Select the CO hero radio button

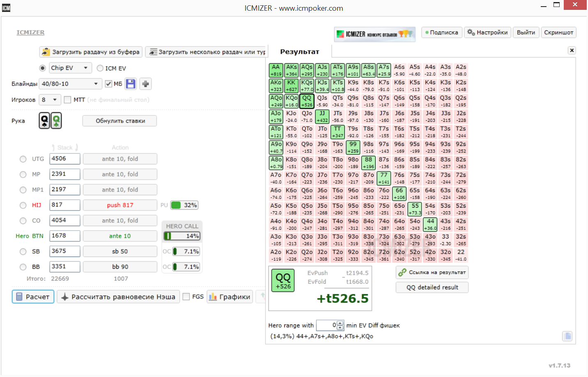pos(23,220)
